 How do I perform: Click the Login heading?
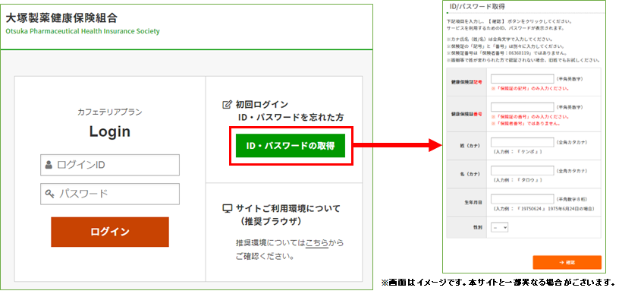click(110, 131)
